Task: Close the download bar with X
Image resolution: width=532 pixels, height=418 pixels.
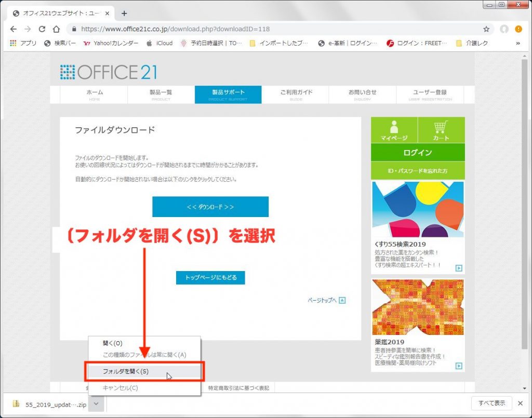Action: 520,403
